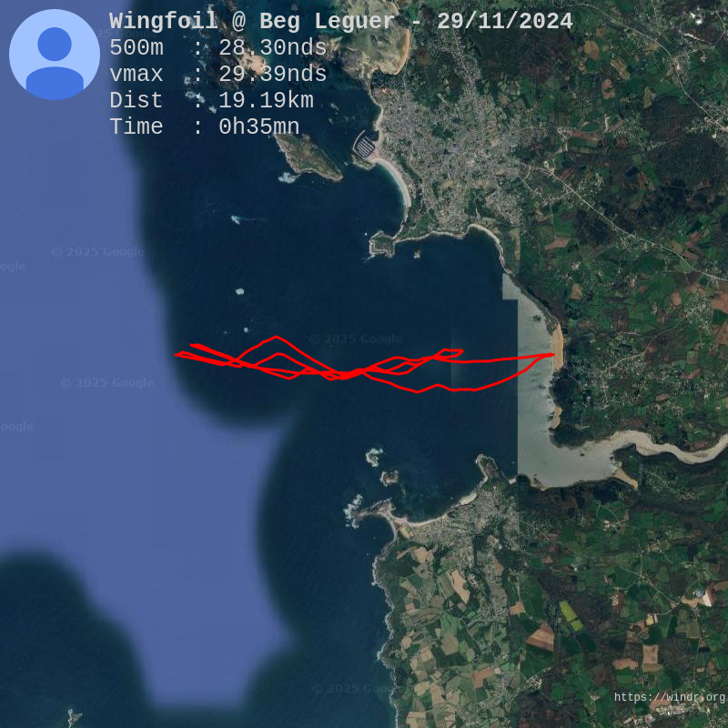Open the https://windr.org link
Image resolution: width=728 pixels, height=728 pixels.
pos(670,697)
